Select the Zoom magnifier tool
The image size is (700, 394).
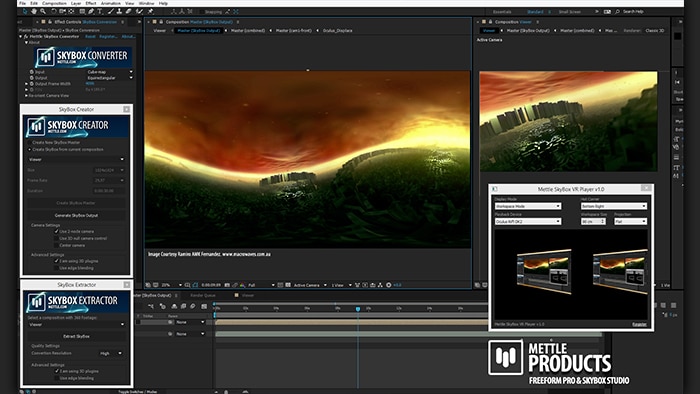tap(43, 12)
